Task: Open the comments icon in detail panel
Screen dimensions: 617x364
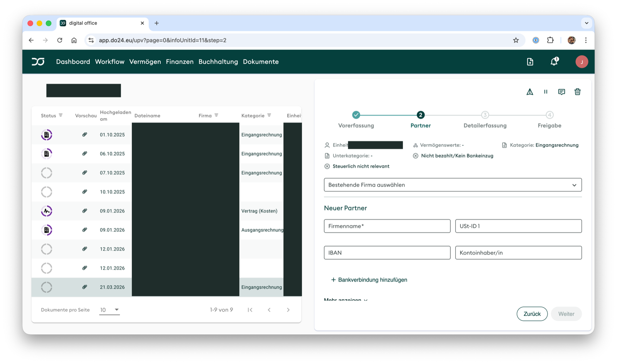Action: (561, 92)
